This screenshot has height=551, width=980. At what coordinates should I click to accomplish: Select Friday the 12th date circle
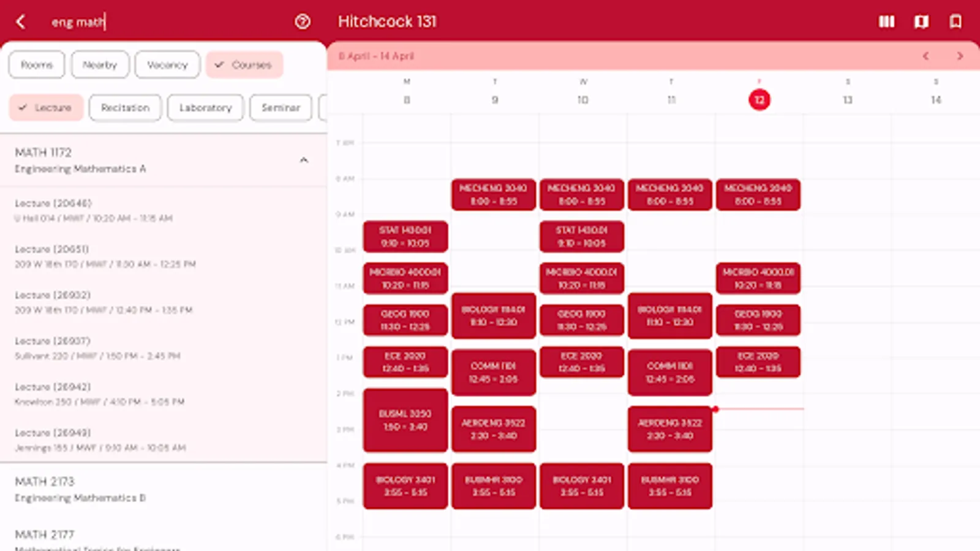759,100
